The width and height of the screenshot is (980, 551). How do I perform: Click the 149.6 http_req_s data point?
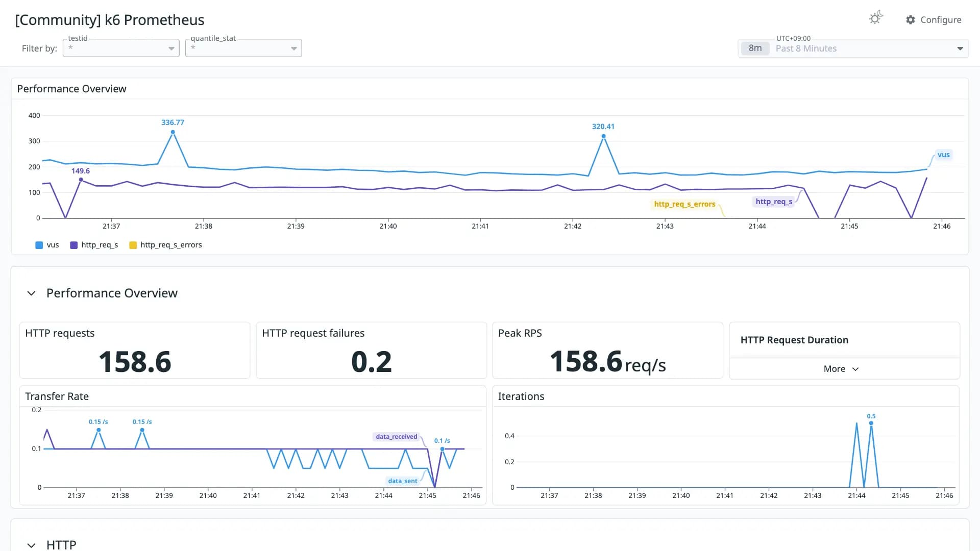[x=81, y=180]
